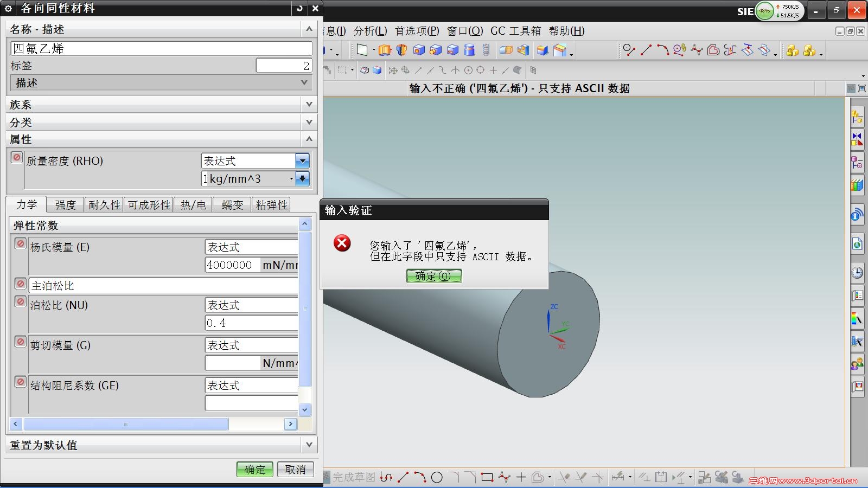Toggle the Young's Modulus (E) marker
The height and width of the screenshot is (488, 868).
20,243
